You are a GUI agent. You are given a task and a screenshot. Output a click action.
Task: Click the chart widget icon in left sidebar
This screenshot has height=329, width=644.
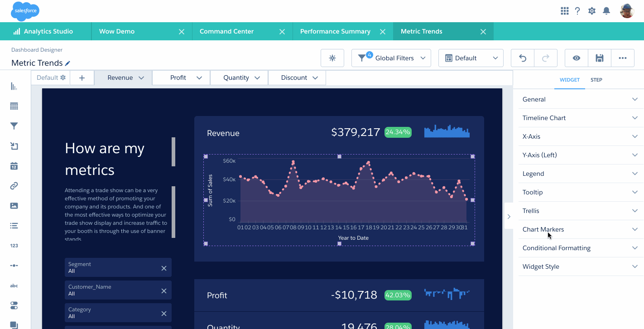[x=14, y=87]
